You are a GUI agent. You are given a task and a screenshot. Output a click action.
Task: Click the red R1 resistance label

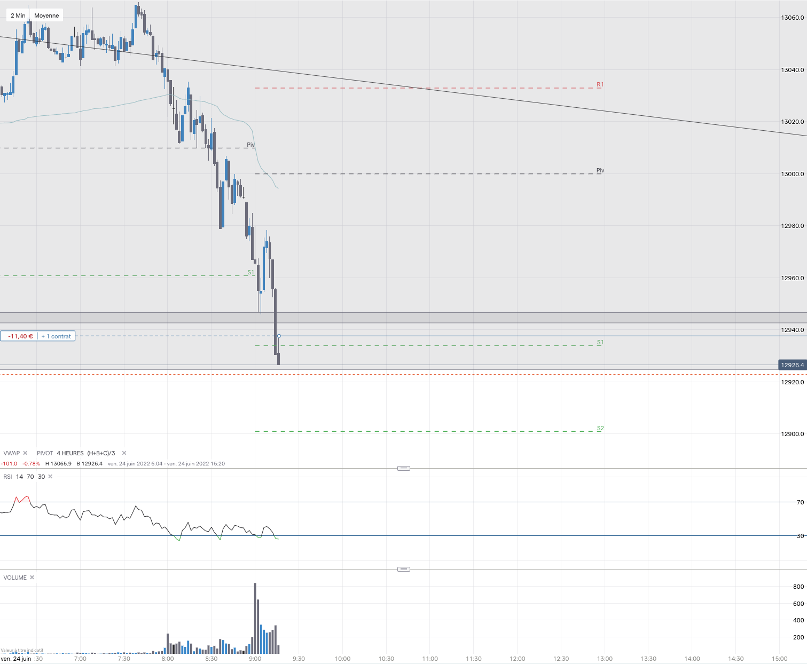click(600, 84)
